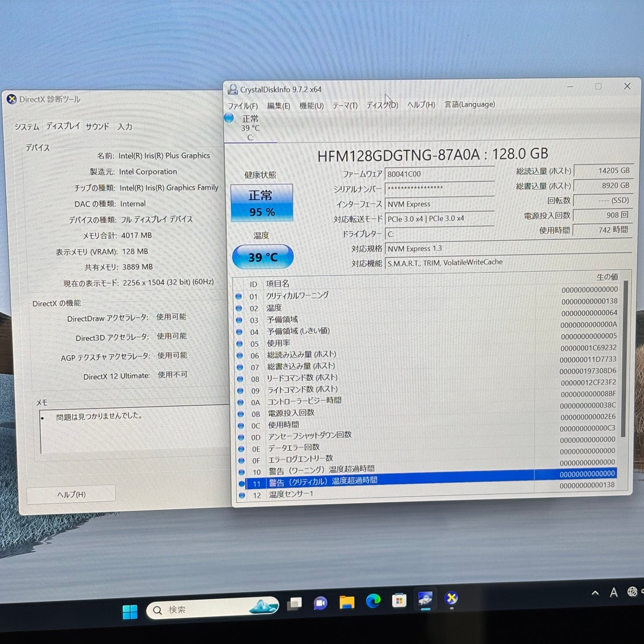This screenshot has width=644, height=644.
Task: Select the リードコマンド数 (ホスト) row
Action: pos(427,375)
